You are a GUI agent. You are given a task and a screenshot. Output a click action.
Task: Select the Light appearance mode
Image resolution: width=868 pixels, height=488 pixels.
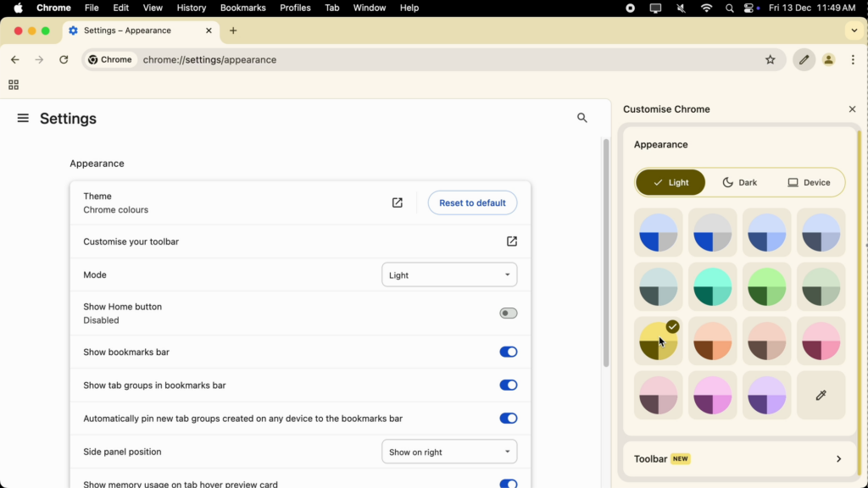pyautogui.click(x=670, y=183)
